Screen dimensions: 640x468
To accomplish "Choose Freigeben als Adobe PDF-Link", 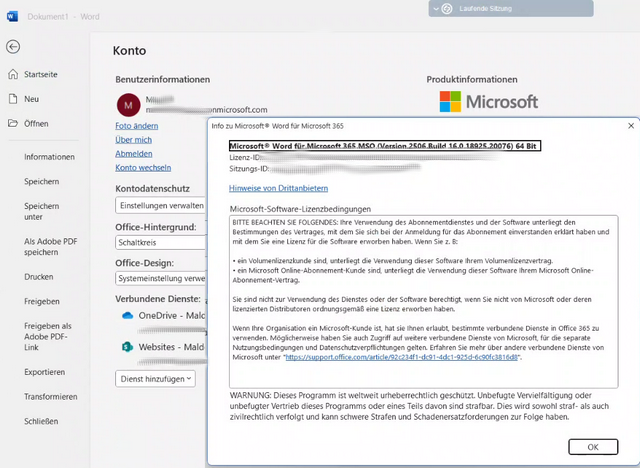I will click(47, 337).
